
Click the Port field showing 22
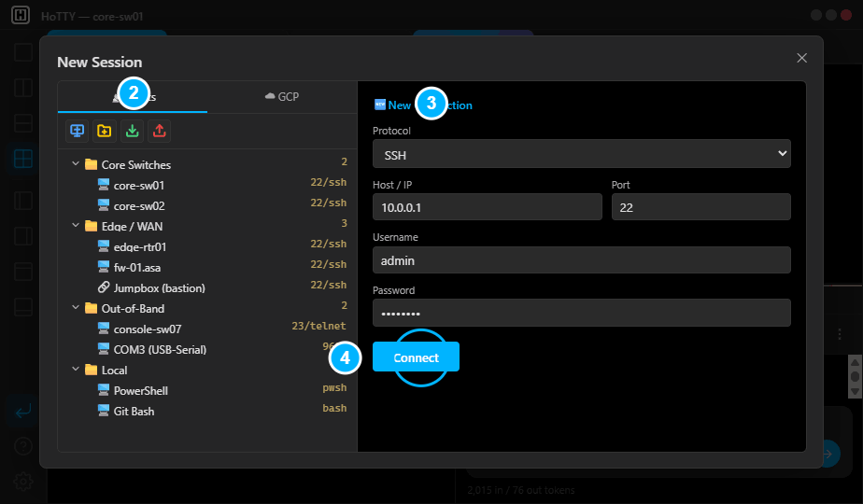(x=701, y=207)
